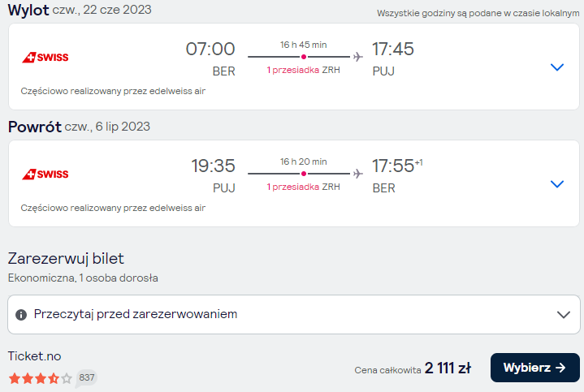Expand the return flight details chevron
Image resolution: width=584 pixels, height=392 pixels.
(x=557, y=184)
